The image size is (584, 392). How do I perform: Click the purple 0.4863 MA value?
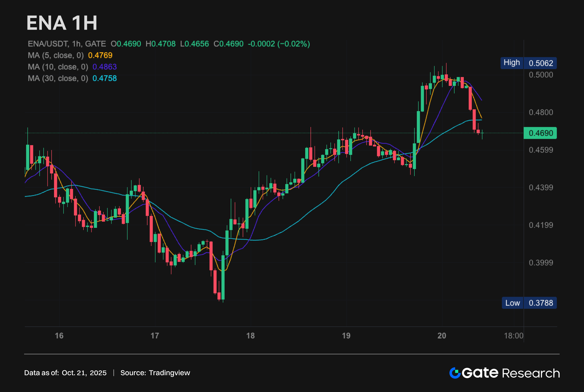(105, 67)
